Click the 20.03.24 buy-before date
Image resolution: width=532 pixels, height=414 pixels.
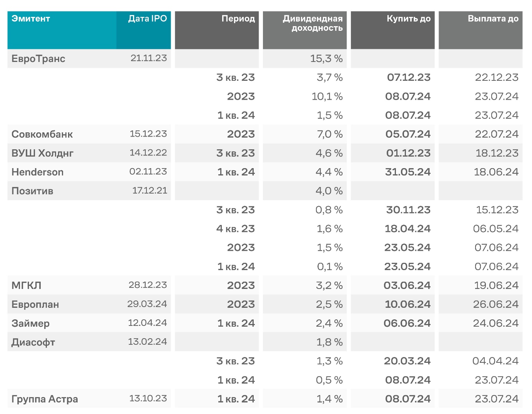coord(407,361)
